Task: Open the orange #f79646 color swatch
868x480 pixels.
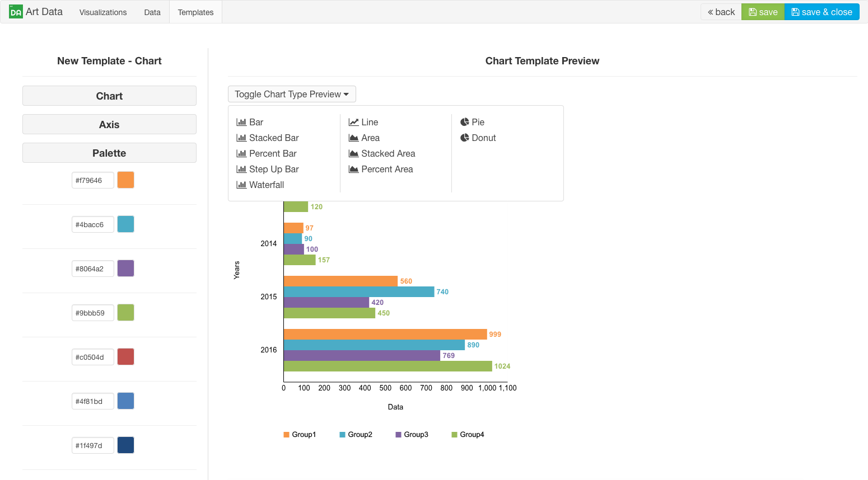Action: tap(125, 180)
